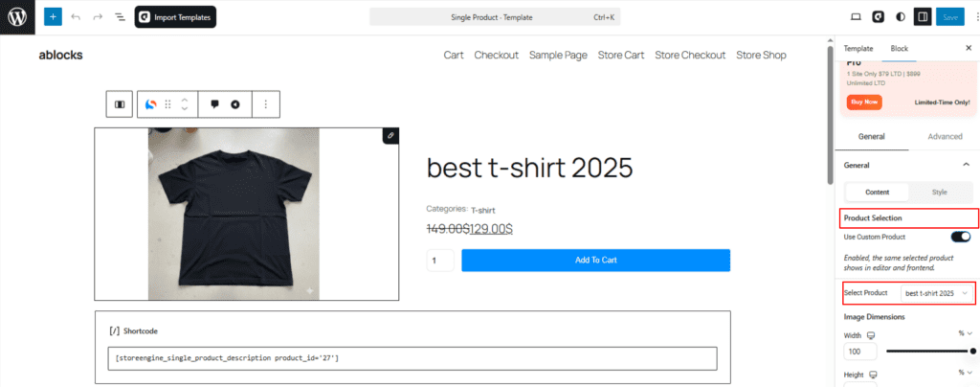Click the 149.00$ crossed-out price
The width and height of the screenshot is (980, 387).
point(448,229)
